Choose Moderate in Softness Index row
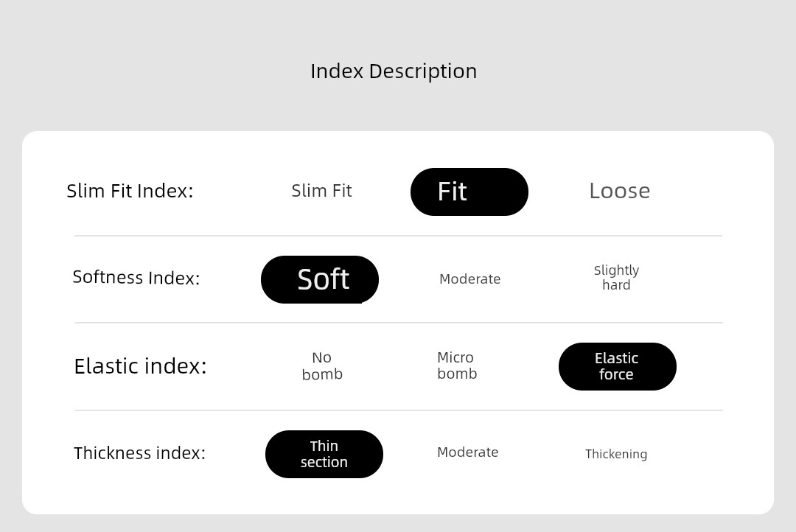The width and height of the screenshot is (796, 532). click(x=469, y=279)
